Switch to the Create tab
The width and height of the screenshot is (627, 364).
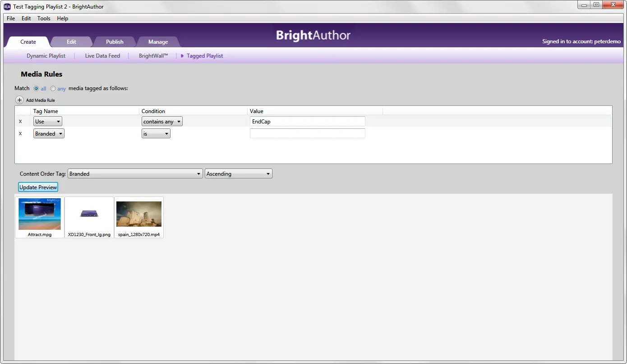(x=28, y=42)
